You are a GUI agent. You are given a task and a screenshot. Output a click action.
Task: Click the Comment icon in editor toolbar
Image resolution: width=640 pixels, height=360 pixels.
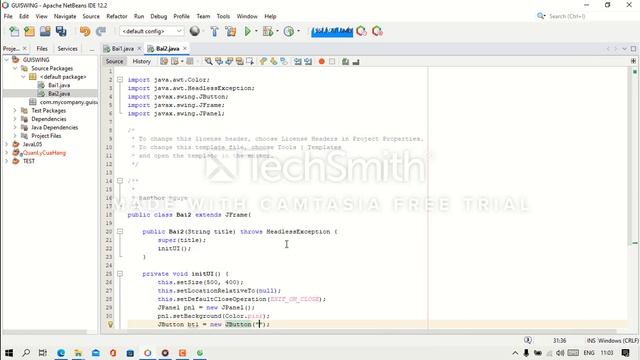point(345,62)
